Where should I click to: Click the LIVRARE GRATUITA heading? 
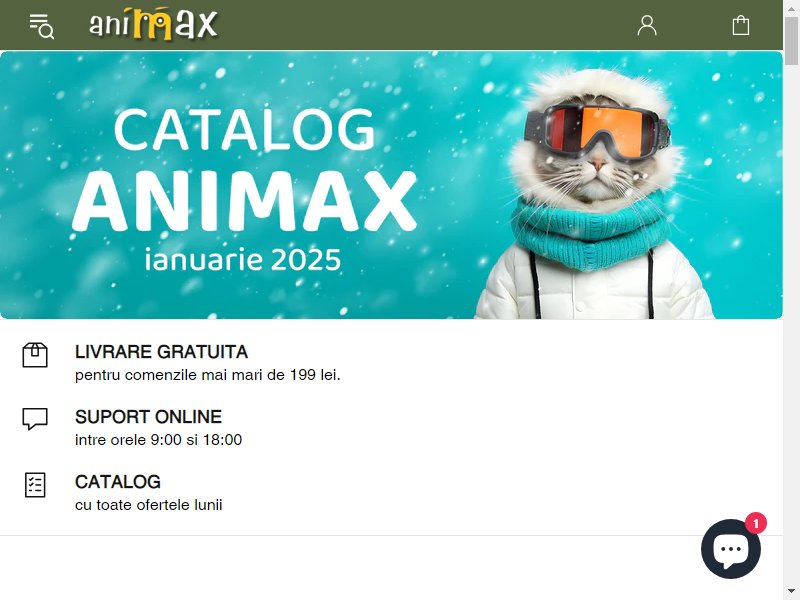click(161, 352)
